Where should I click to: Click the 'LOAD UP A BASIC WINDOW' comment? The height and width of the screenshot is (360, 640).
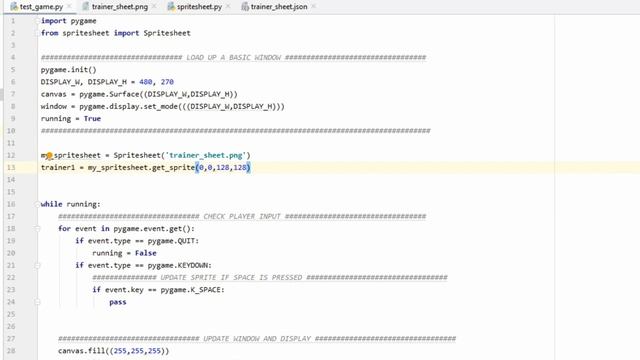233,58
